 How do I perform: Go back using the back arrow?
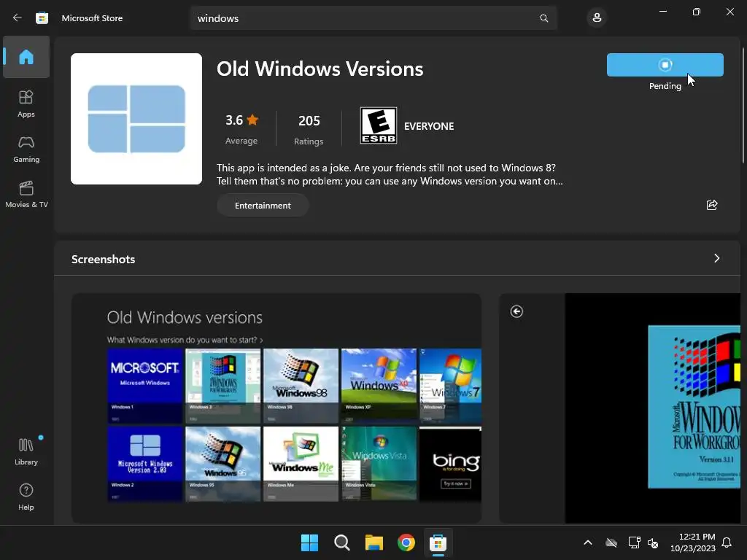pos(18,17)
